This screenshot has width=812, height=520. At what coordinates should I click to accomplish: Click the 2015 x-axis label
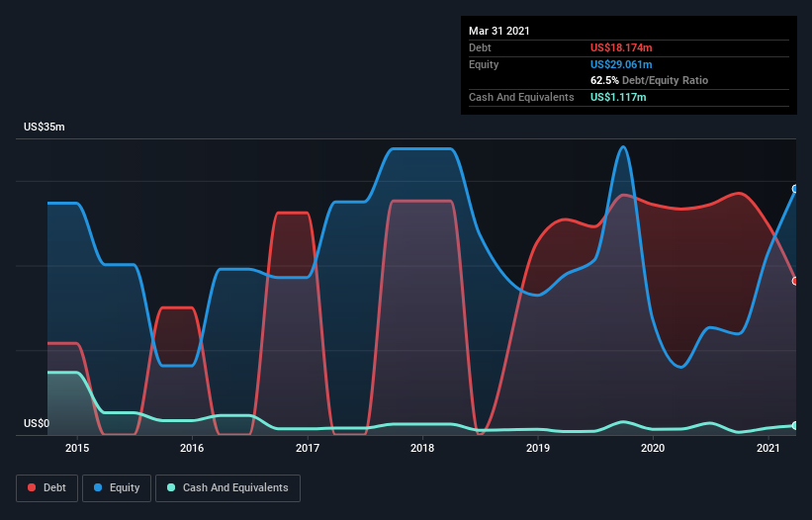tap(77, 448)
